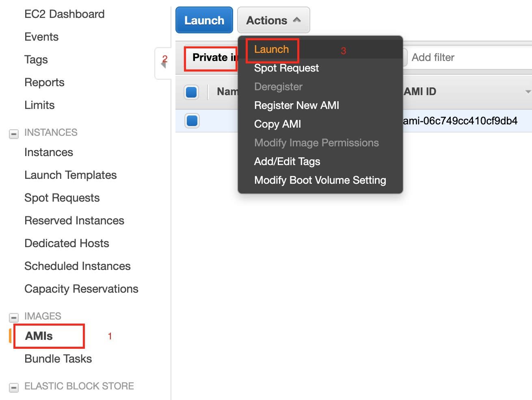Toggle the checkbox of the ami-06c749cc410cf9db4 row

coord(192,121)
